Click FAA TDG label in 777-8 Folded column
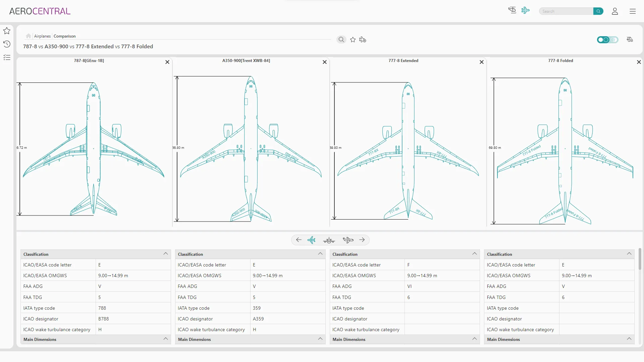 click(496, 297)
